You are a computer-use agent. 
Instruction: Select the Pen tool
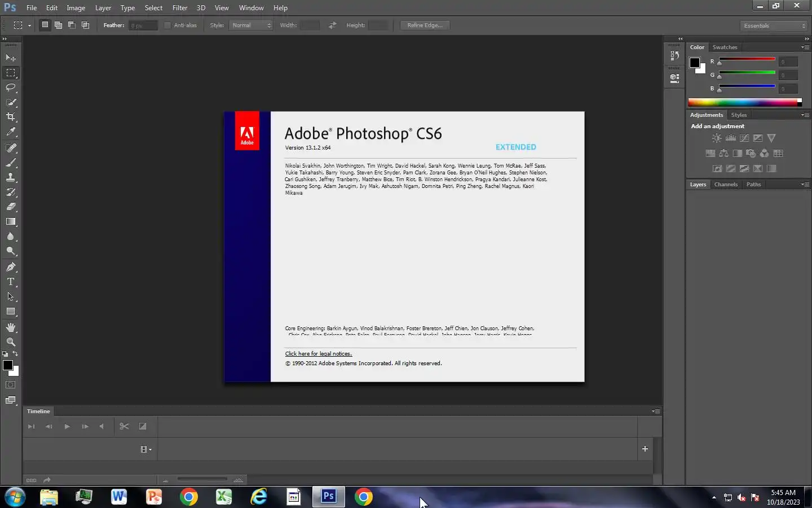pos(11,267)
